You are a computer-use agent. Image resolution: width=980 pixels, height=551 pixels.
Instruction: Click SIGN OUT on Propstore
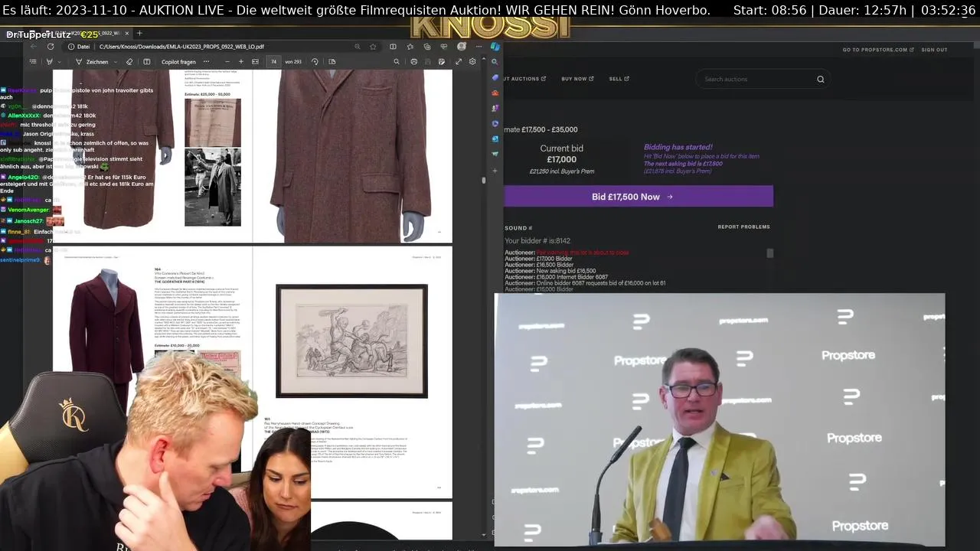[x=934, y=50]
